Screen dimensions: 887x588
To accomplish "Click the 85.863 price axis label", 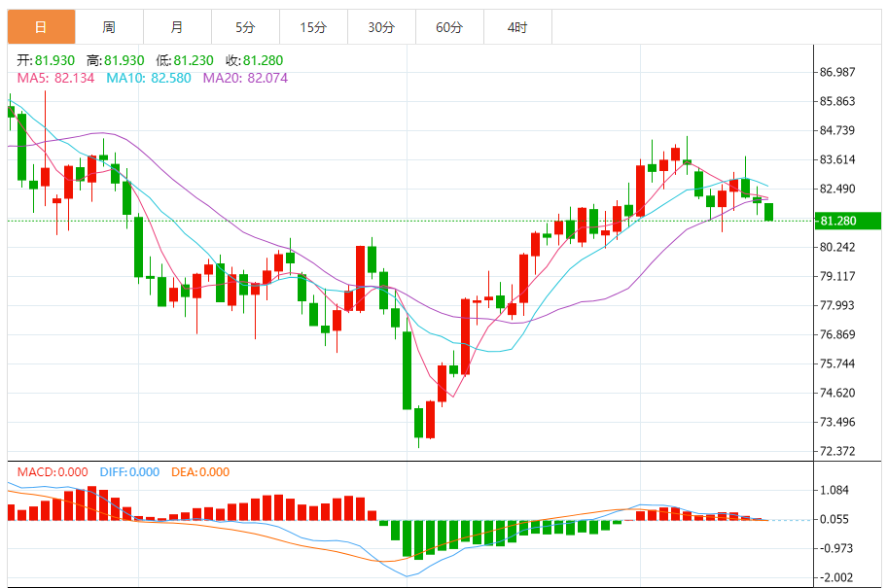I will (x=837, y=102).
